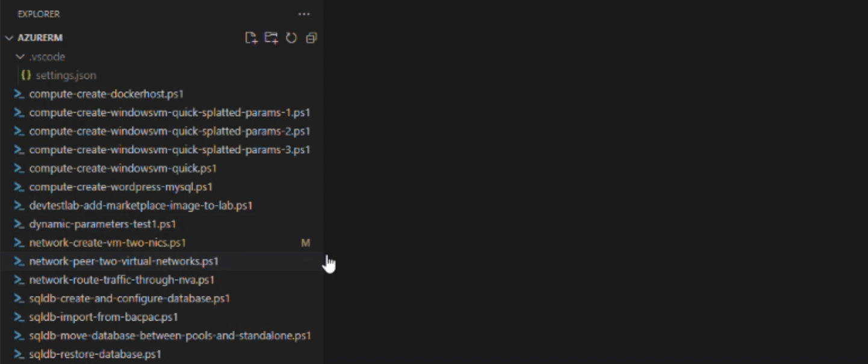868x364 pixels.
Task: Refresh the Explorer file list
Action: [x=291, y=38]
